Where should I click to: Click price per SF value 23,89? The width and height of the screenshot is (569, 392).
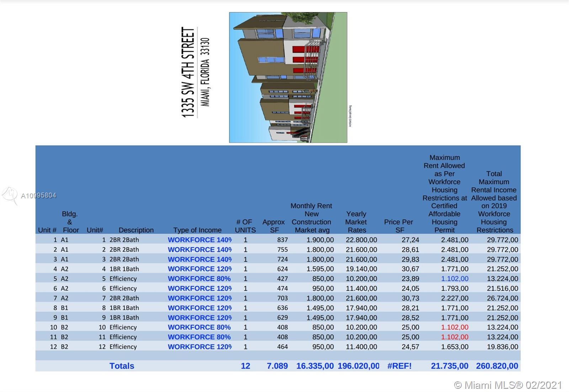tap(410, 279)
